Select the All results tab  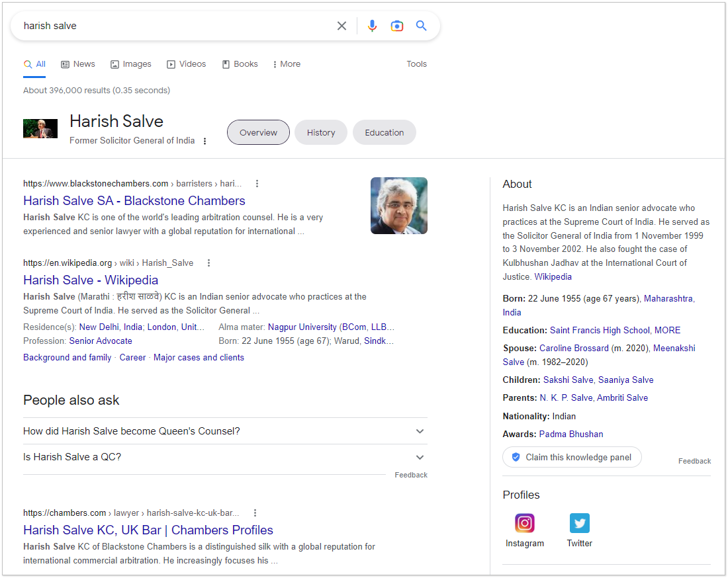(x=35, y=64)
